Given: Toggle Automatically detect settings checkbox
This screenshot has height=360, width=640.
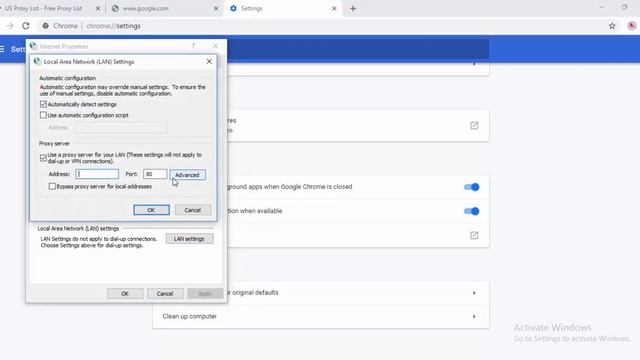Looking at the screenshot, I should [x=43, y=104].
